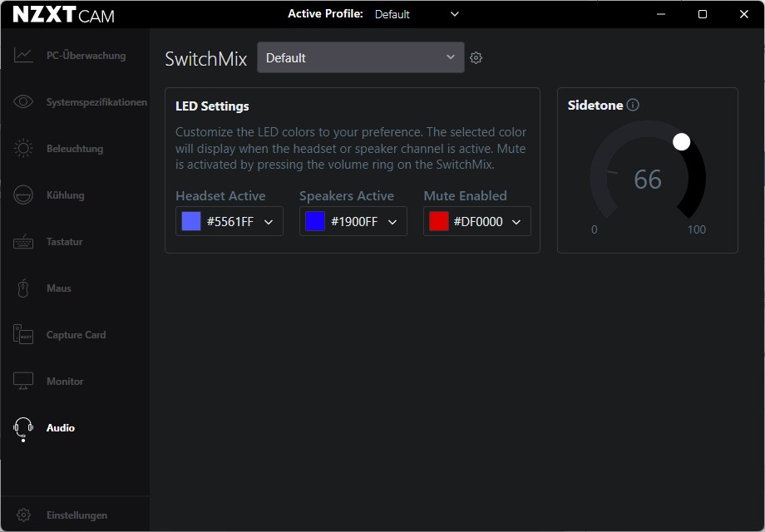Click the Beleuchtung sun icon
765x532 pixels.
(23, 148)
